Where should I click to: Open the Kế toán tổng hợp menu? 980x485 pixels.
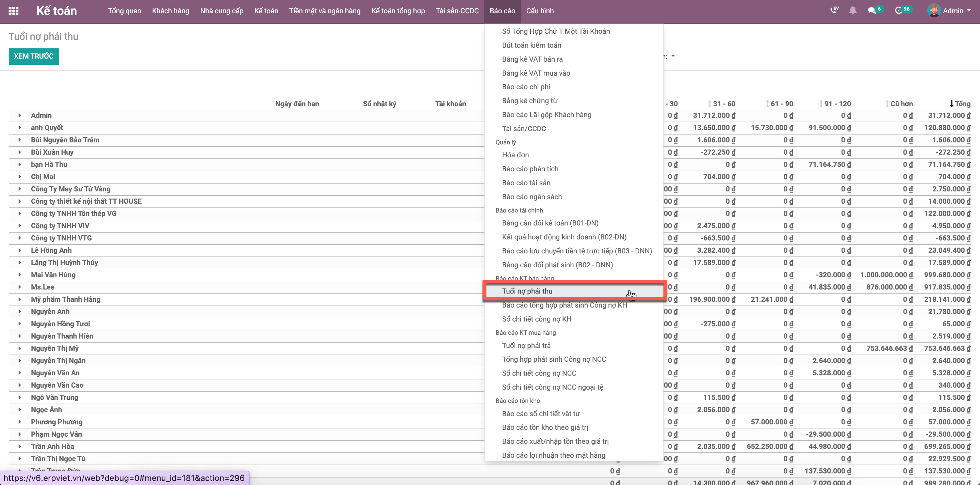coord(398,11)
